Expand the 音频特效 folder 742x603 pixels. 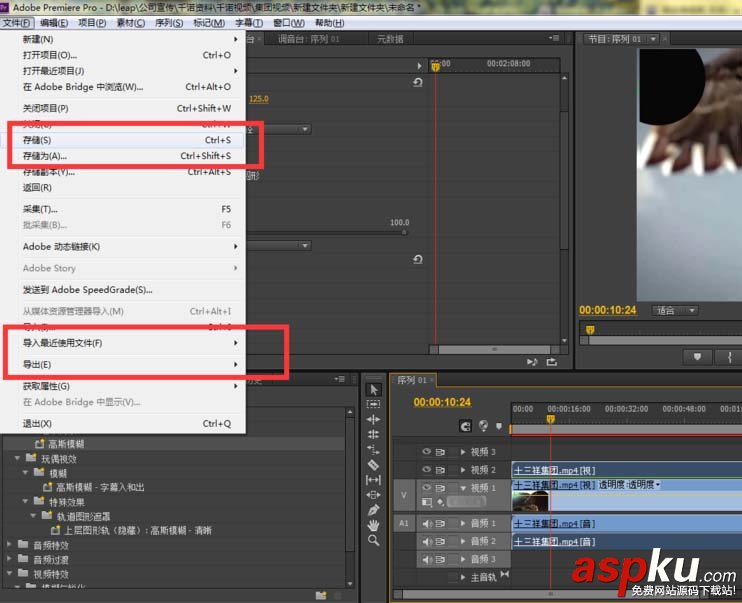(9, 545)
